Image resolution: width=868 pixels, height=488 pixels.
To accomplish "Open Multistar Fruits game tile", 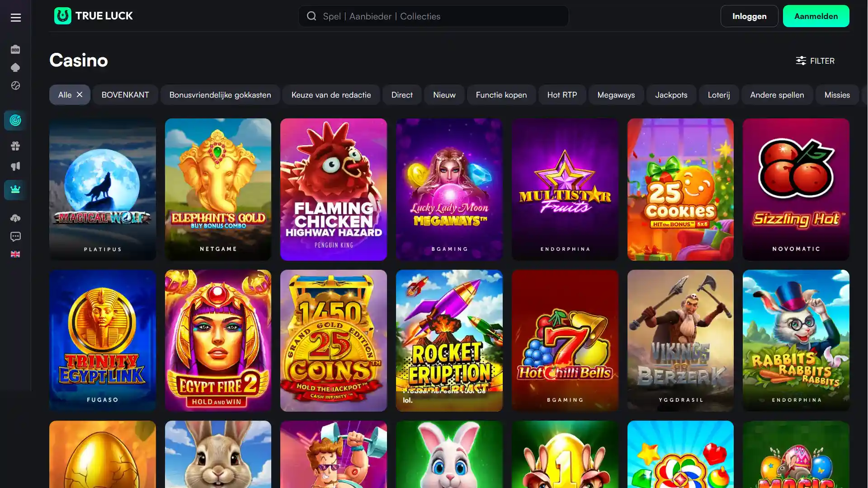I will [x=565, y=189].
